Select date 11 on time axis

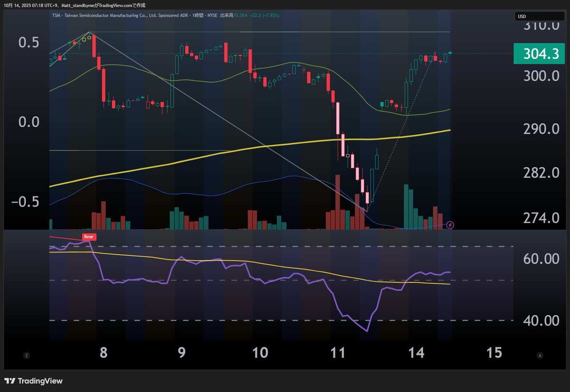click(338, 353)
